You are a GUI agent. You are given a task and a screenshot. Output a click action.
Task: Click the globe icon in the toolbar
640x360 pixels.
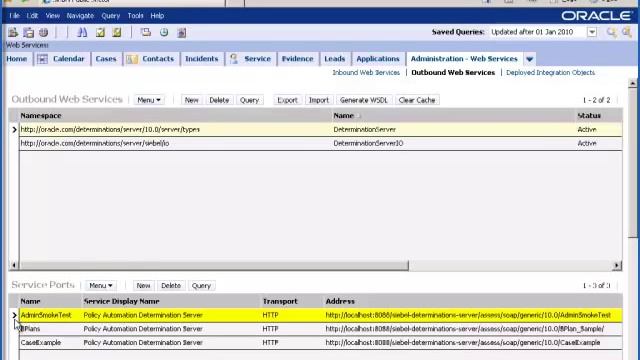[44, 32]
